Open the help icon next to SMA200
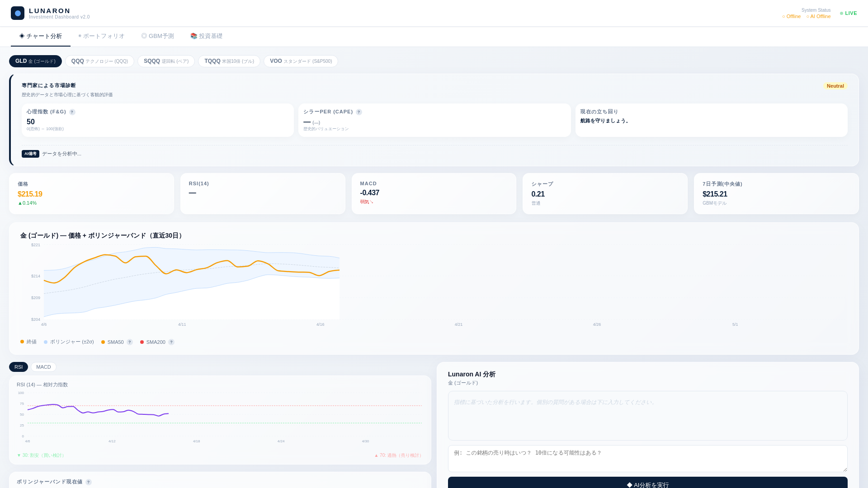 [171, 342]
